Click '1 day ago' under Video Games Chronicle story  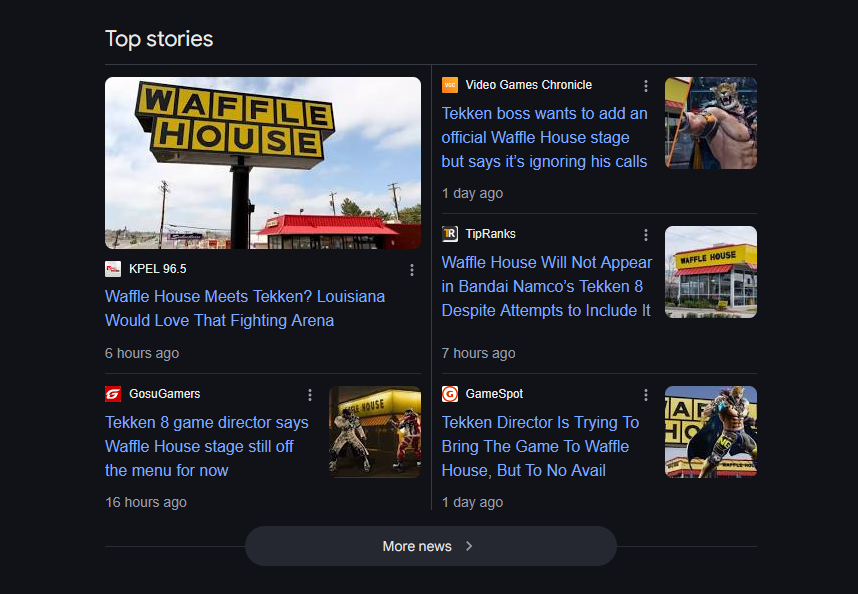pos(472,193)
